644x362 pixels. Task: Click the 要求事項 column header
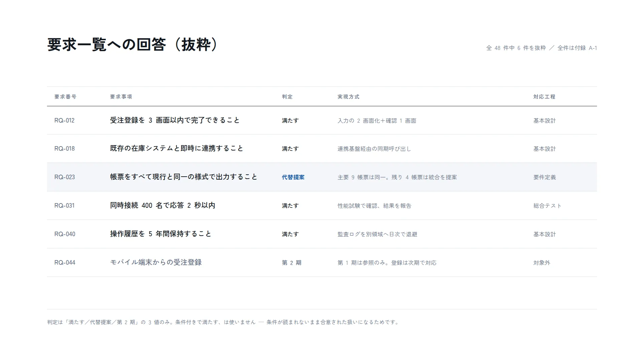coord(121,97)
